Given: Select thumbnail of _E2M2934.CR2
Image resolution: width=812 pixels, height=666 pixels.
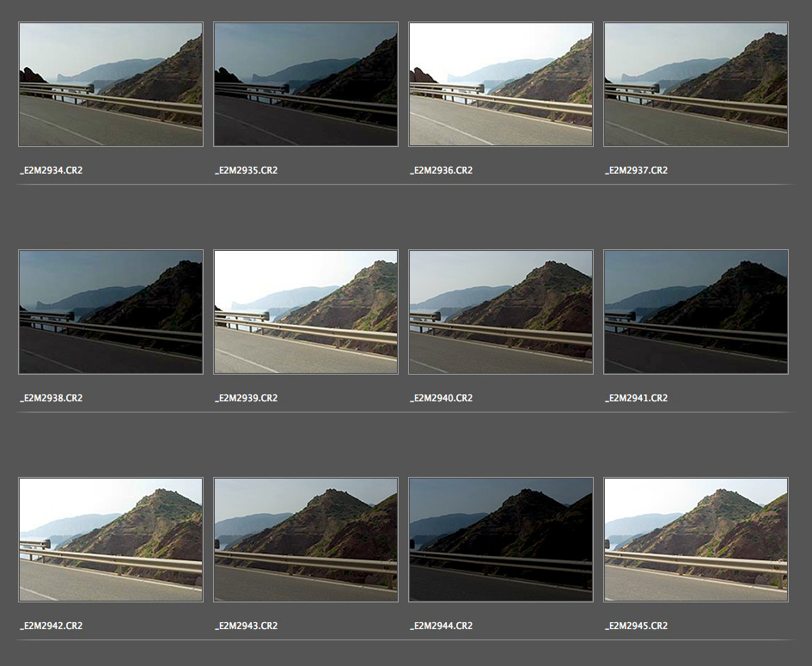Looking at the screenshot, I should coord(110,84).
